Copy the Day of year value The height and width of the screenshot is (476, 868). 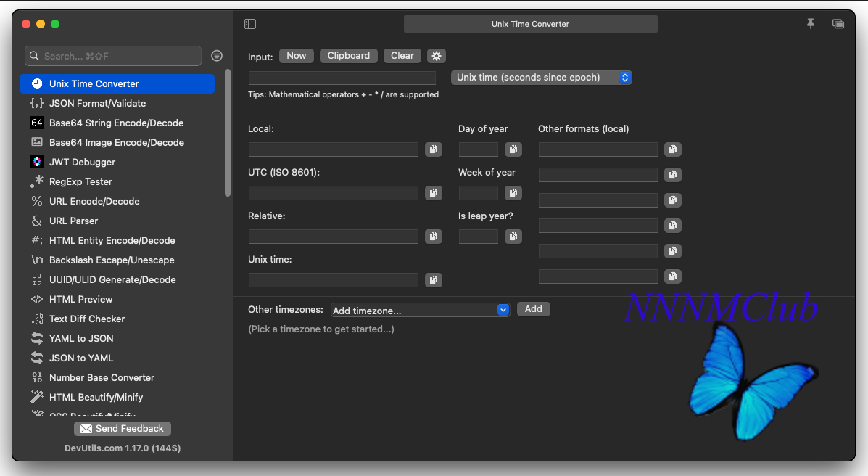513,149
